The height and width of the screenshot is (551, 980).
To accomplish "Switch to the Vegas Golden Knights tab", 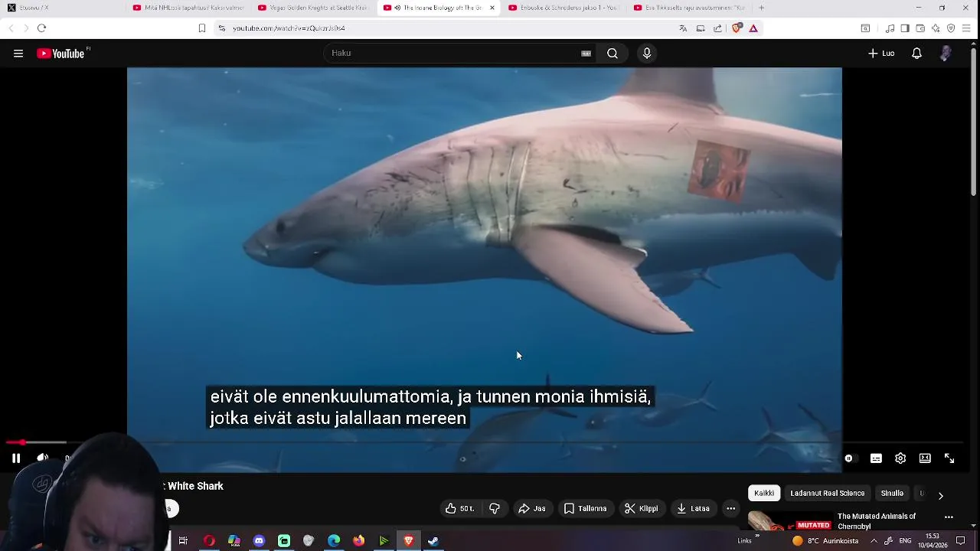I will (x=313, y=8).
